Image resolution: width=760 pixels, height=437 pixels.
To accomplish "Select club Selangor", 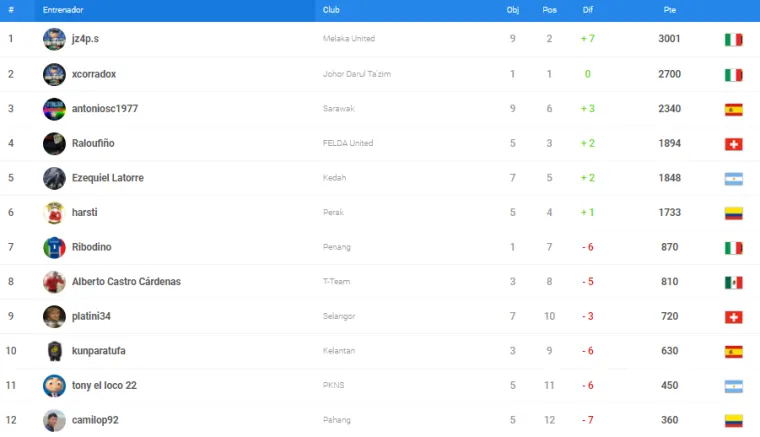I will [339, 316].
